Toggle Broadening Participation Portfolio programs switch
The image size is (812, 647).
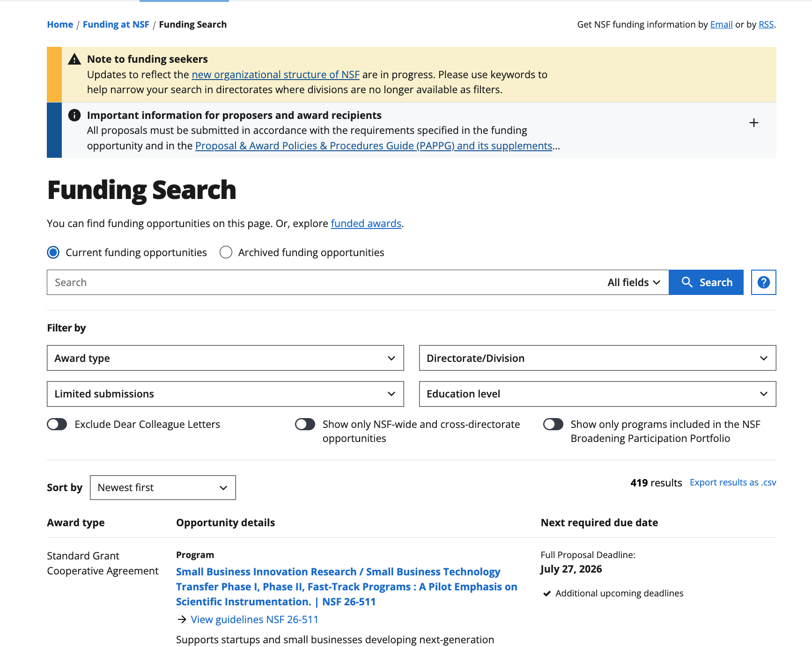point(553,424)
